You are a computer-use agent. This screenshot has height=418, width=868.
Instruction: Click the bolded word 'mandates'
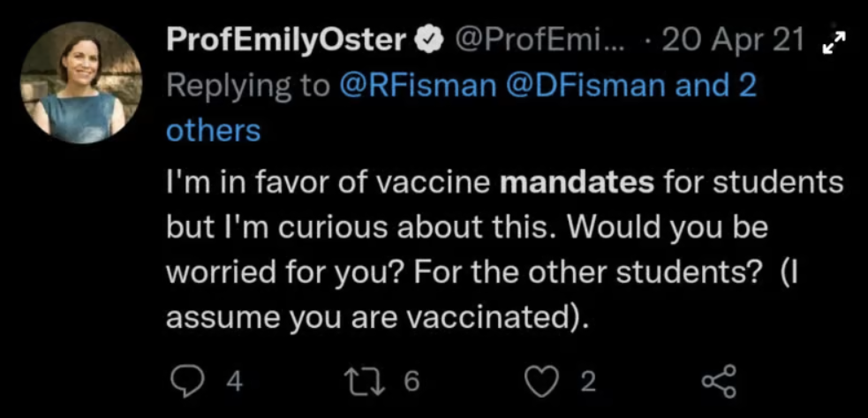point(577,184)
